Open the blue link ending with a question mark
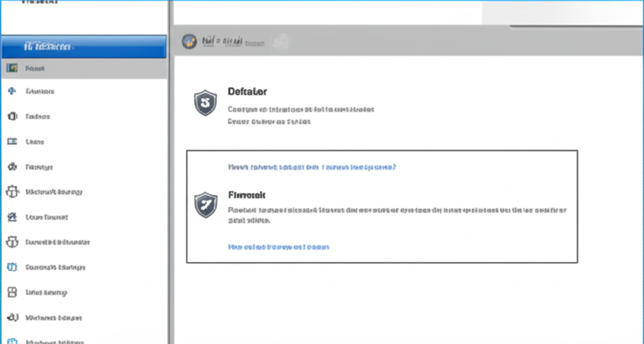The width and height of the screenshot is (644, 344). (312, 167)
